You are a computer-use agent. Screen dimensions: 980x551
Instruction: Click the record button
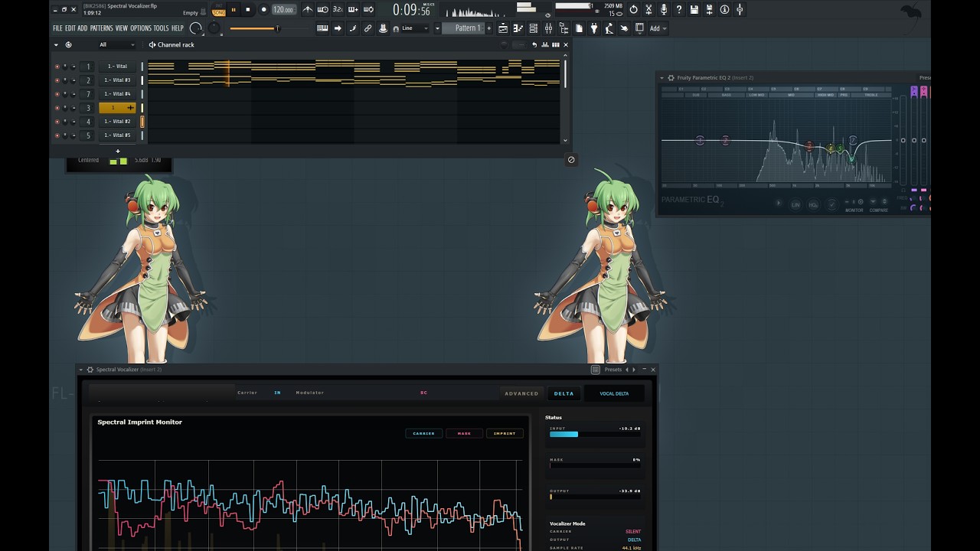pos(263,10)
